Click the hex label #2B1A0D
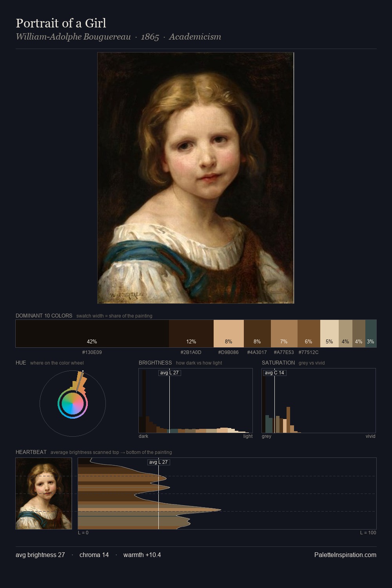The width and height of the screenshot is (392, 588). pyautogui.click(x=191, y=352)
